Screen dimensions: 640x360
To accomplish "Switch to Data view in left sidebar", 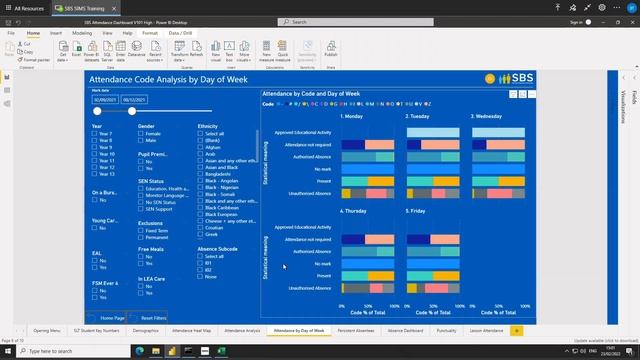I will [x=7, y=90].
